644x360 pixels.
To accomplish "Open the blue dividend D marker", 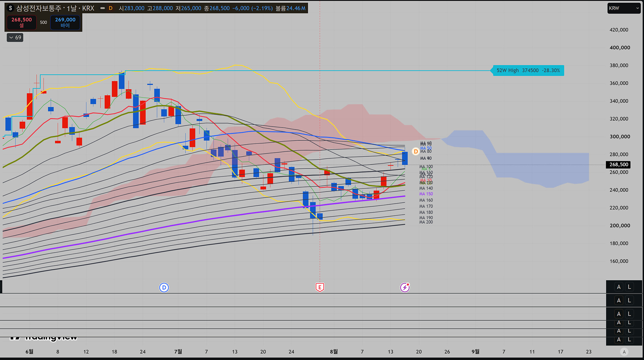I will (x=164, y=287).
